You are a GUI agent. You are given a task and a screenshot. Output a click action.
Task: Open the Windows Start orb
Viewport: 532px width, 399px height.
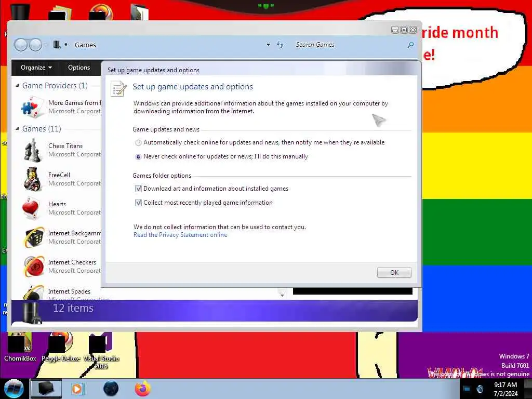point(14,389)
